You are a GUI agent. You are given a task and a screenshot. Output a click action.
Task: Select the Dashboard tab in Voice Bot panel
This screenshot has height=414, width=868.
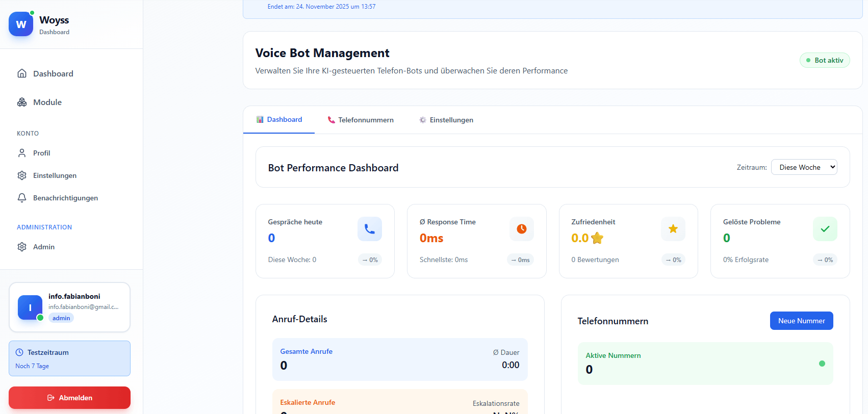pyautogui.click(x=279, y=120)
